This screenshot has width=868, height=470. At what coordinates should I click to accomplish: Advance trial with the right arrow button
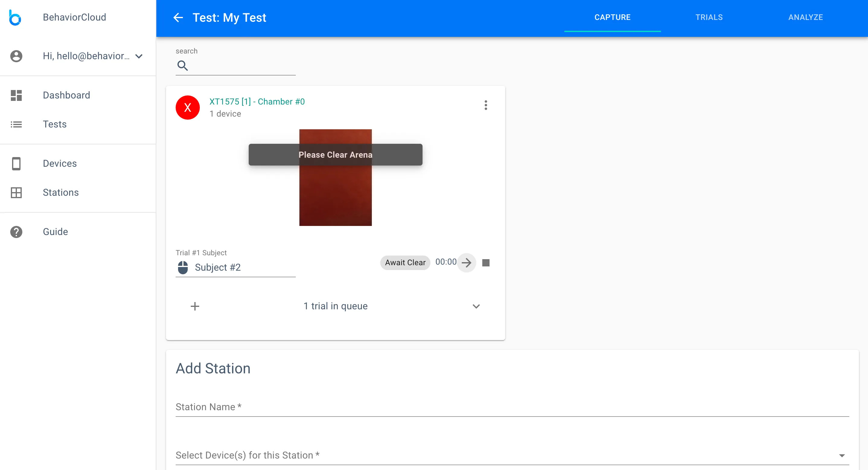tap(466, 262)
